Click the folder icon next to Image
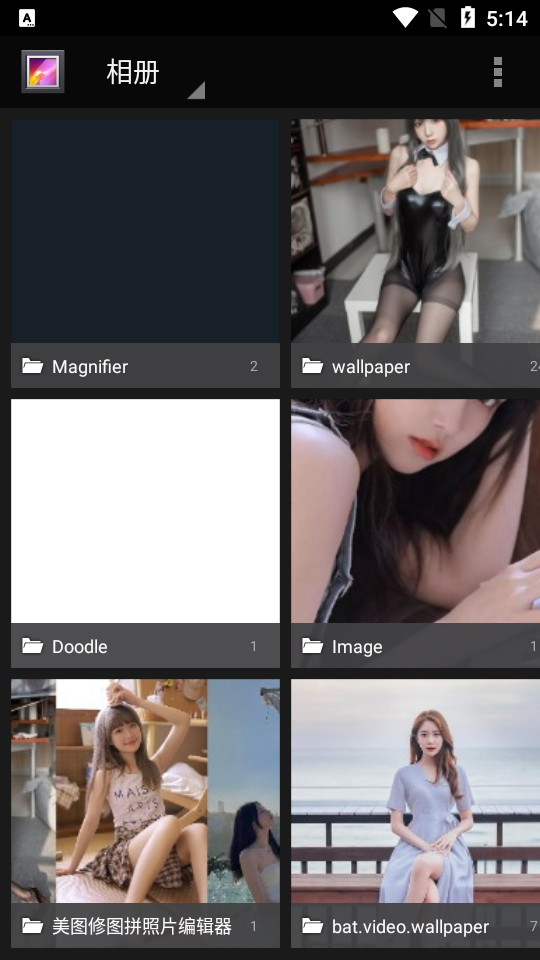Viewport: 540px width, 960px height. [312, 646]
